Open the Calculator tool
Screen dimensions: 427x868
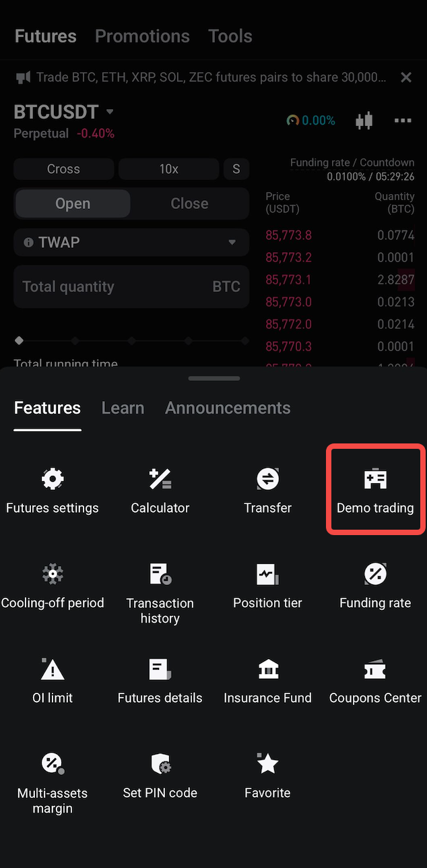160,489
